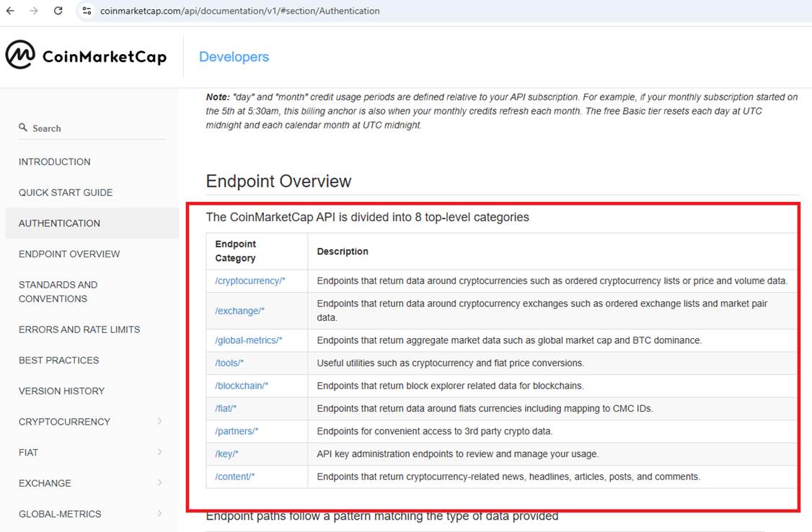The height and width of the screenshot is (532, 812).
Task: Click the description mentioning news, headlines, articles
Action: click(x=508, y=477)
